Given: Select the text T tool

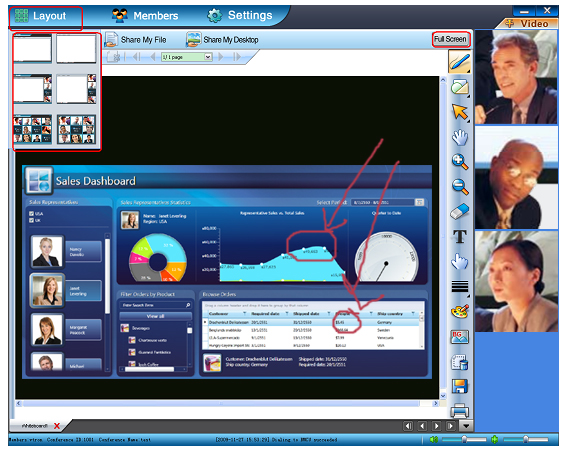Looking at the screenshot, I should pos(460,237).
